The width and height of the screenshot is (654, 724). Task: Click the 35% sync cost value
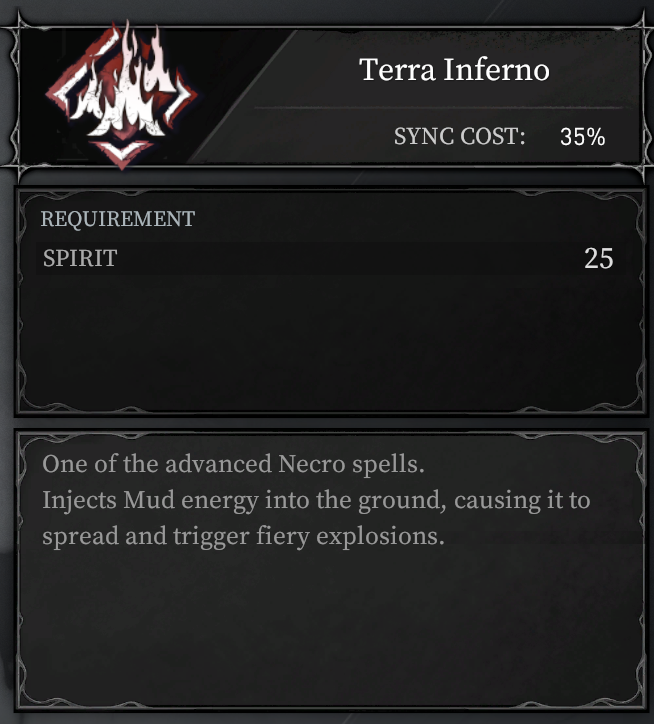582,137
